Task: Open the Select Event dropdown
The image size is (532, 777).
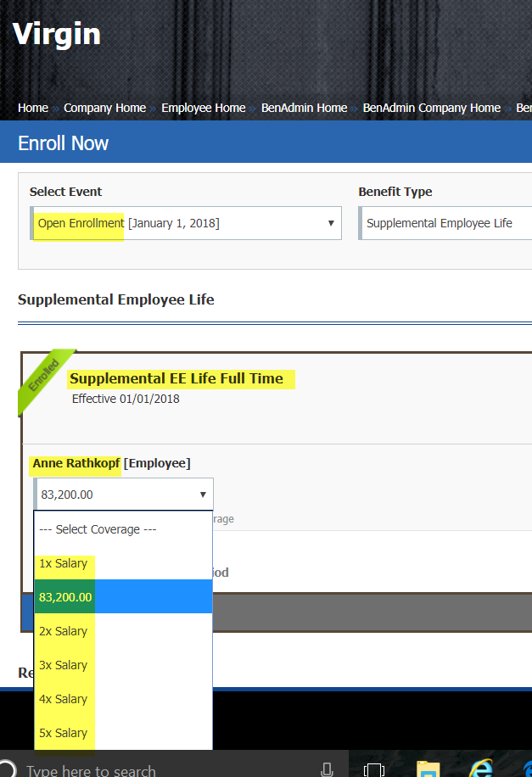Action: pos(186,223)
